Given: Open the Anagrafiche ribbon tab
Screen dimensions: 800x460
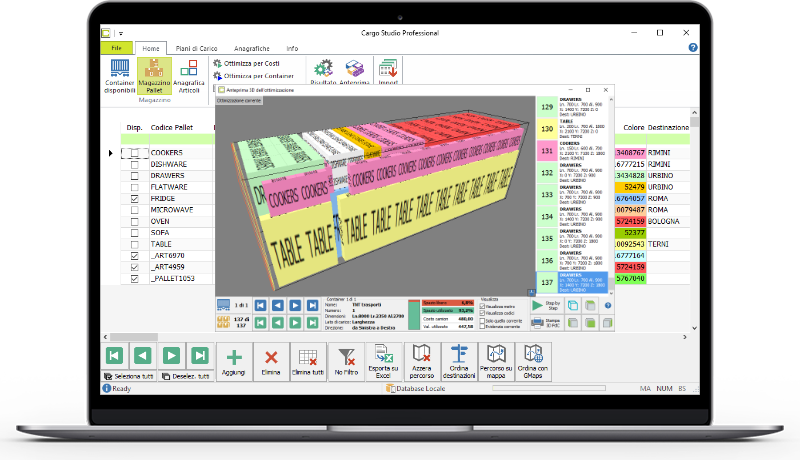Looking at the screenshot, I should click(x=250, y=48).
